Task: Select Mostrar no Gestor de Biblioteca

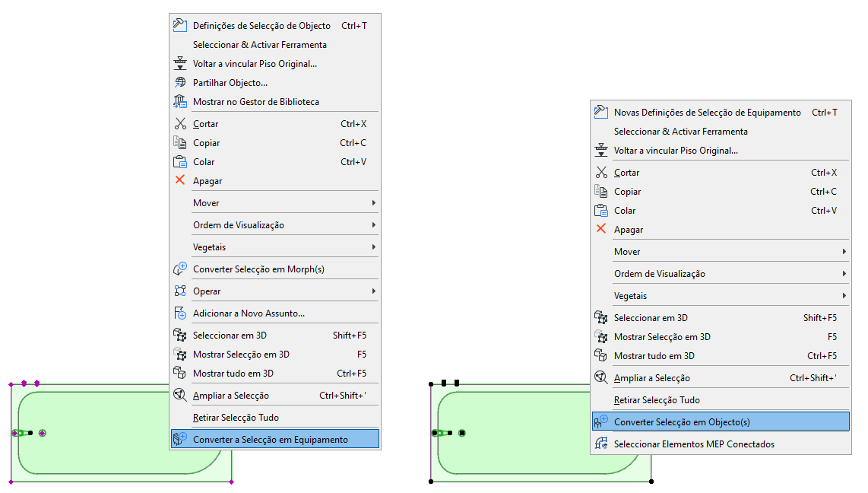Action: pos(275,101)
